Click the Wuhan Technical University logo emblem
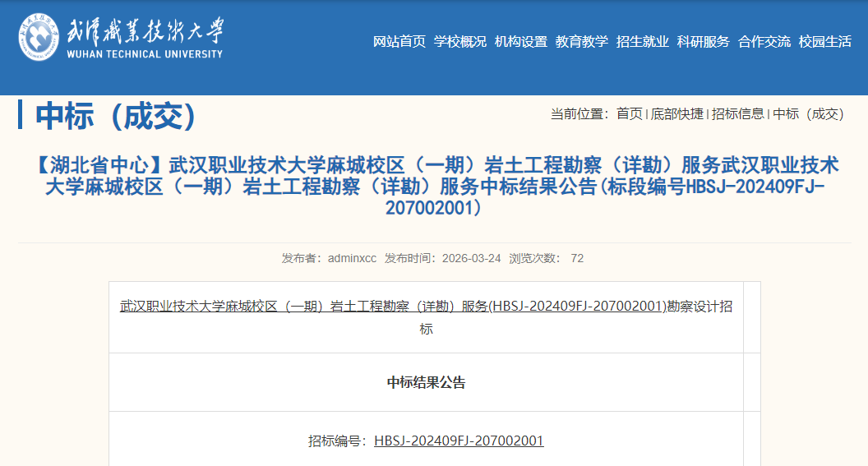This screenshot has width=868, height=466. [x=38, y=37]
